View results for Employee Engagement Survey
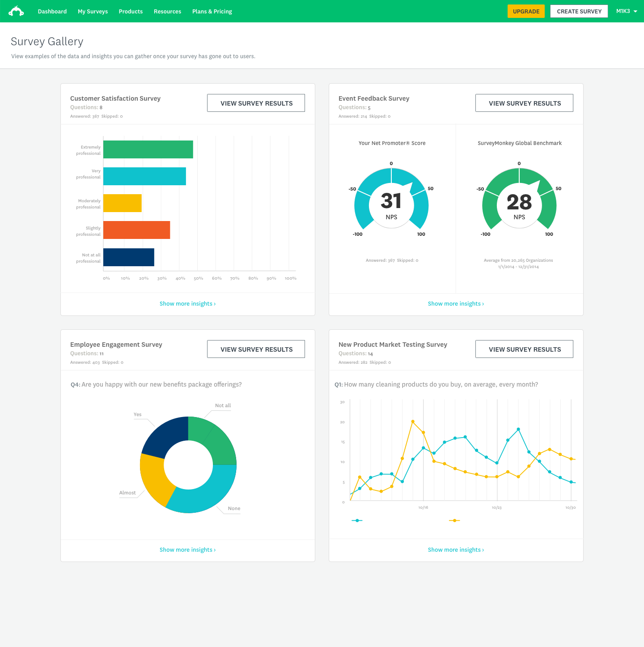 pyautogui.click(x=256, y=349)
